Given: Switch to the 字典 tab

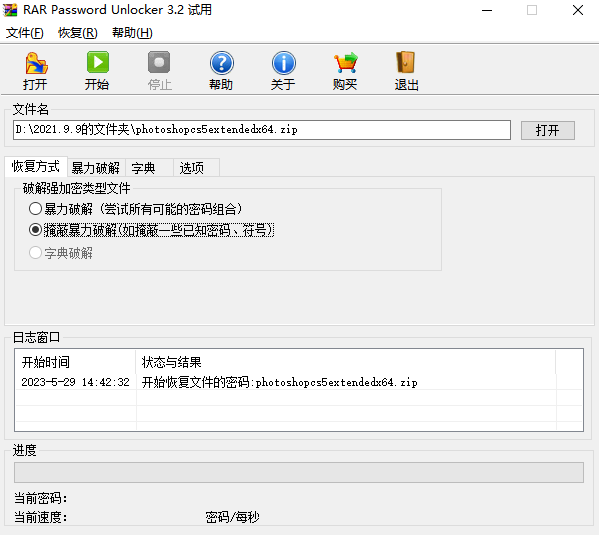Looking at the screenshot, I should pos(149,168).
